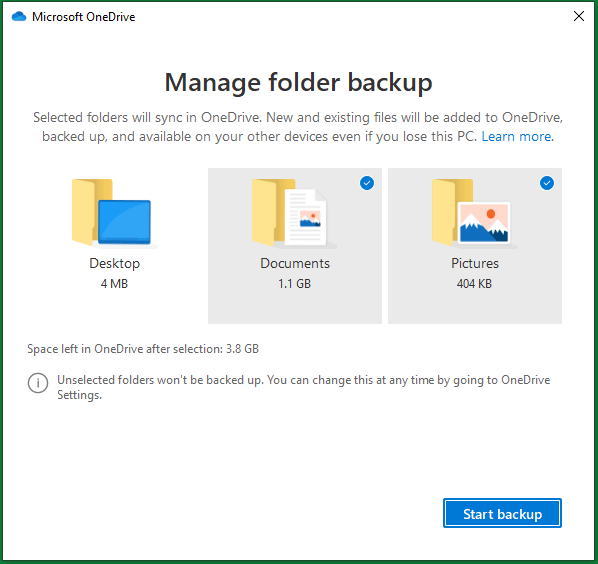Uncheck the Documents folder checkmark
Screen dimensions: 598x564
[x=367, y=183]
